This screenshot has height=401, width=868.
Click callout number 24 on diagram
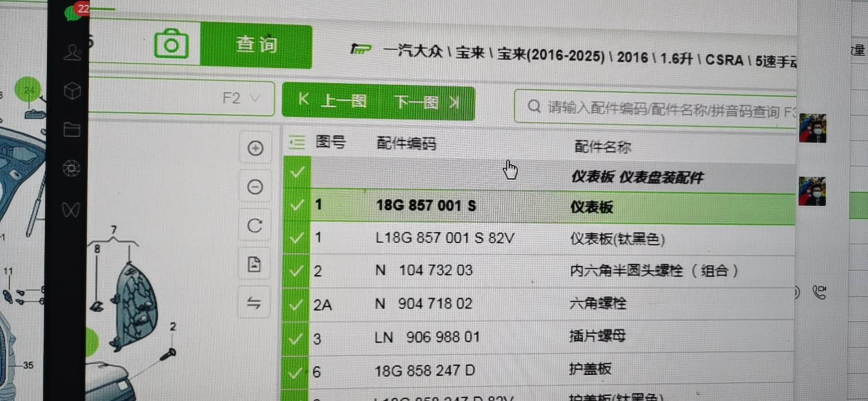[x=29, y=90]
